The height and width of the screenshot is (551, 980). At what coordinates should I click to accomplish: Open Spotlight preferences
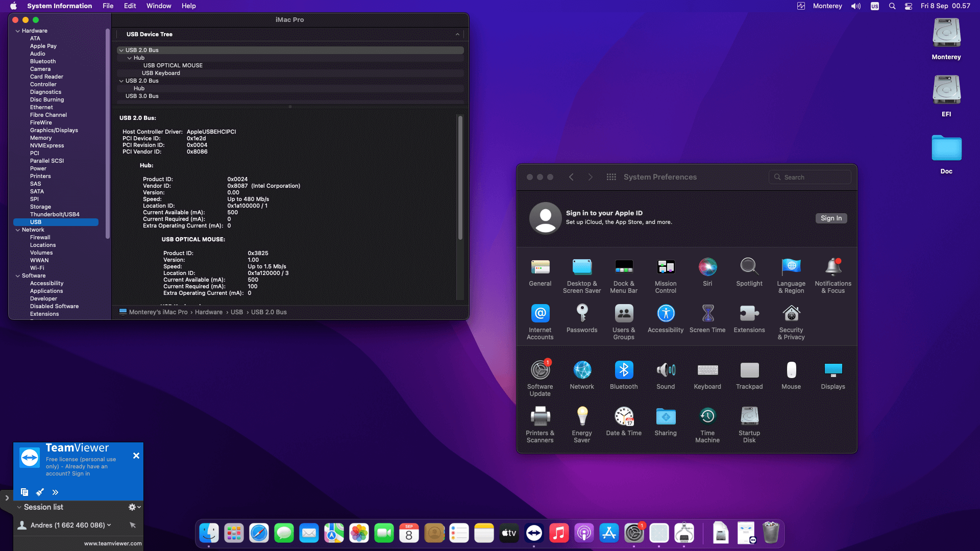(749, 267)
